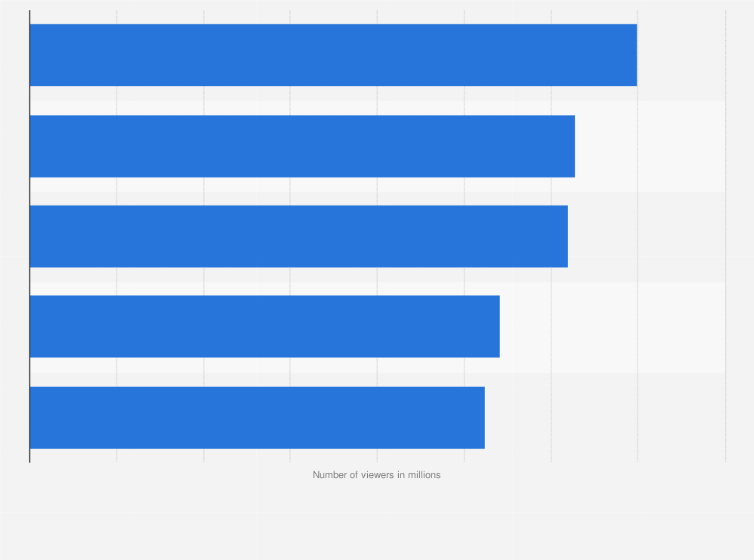Click light row band beside second-shortest bar
The height and width of the screenshot is (560, 754).
[612, 327]
